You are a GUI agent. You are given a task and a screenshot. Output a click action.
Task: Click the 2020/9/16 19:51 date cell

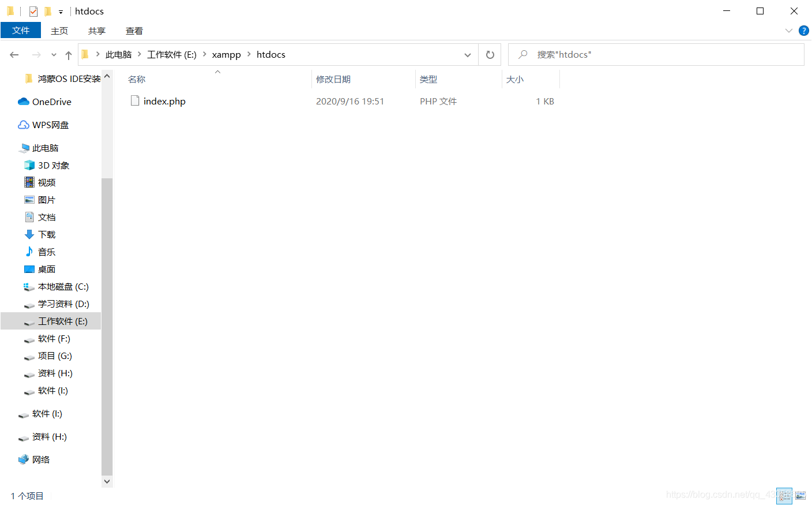tap(350, 101)
